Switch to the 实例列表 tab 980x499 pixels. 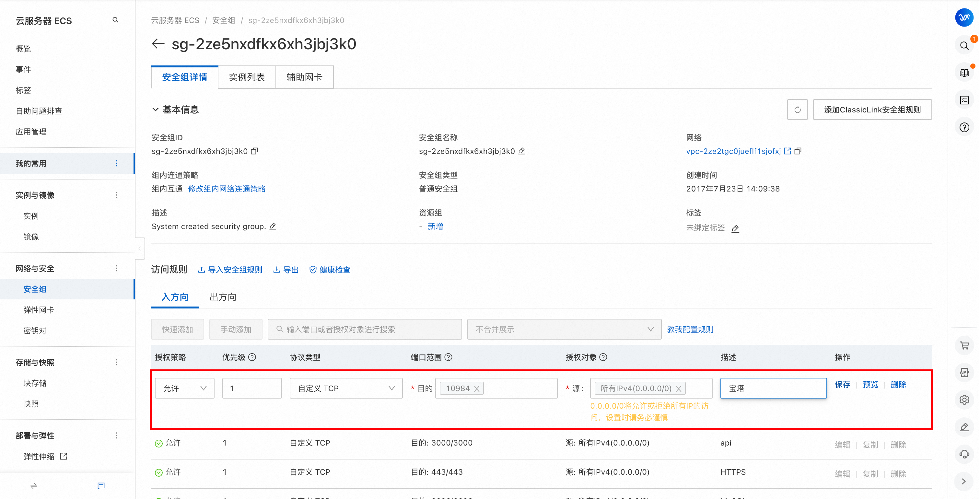(247, 77)
